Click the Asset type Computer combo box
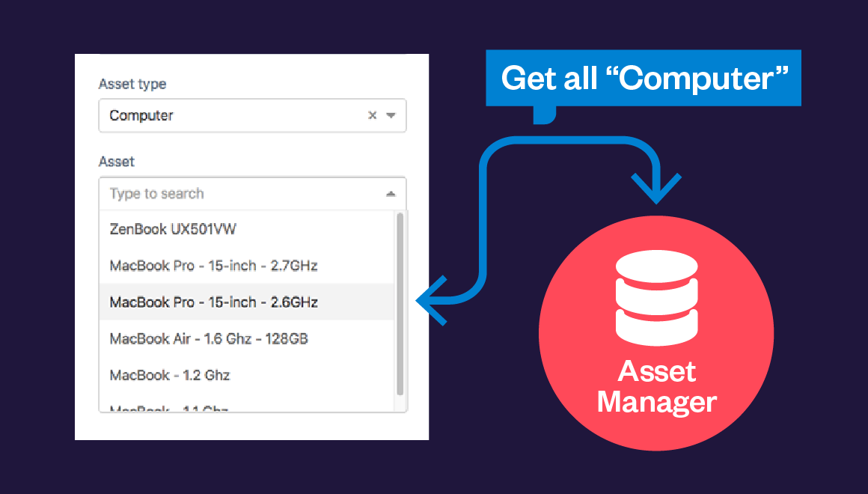 click(x=252, y=115)
